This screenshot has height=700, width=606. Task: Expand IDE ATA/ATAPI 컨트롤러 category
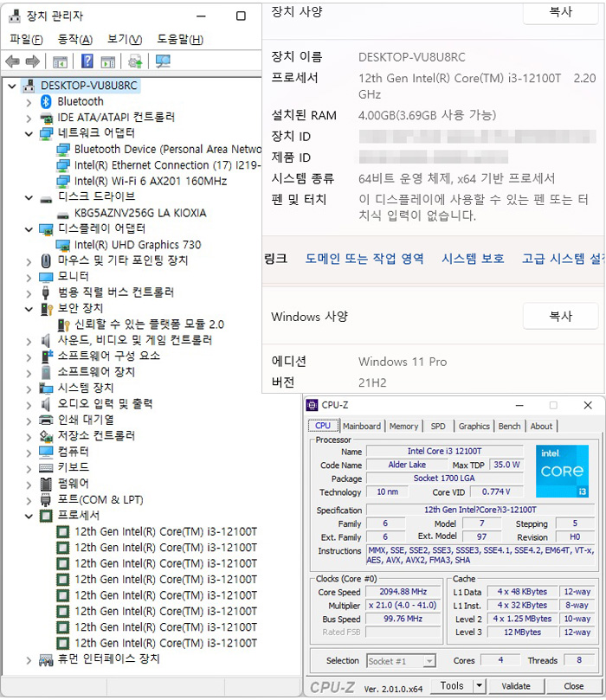pos(29,118)
